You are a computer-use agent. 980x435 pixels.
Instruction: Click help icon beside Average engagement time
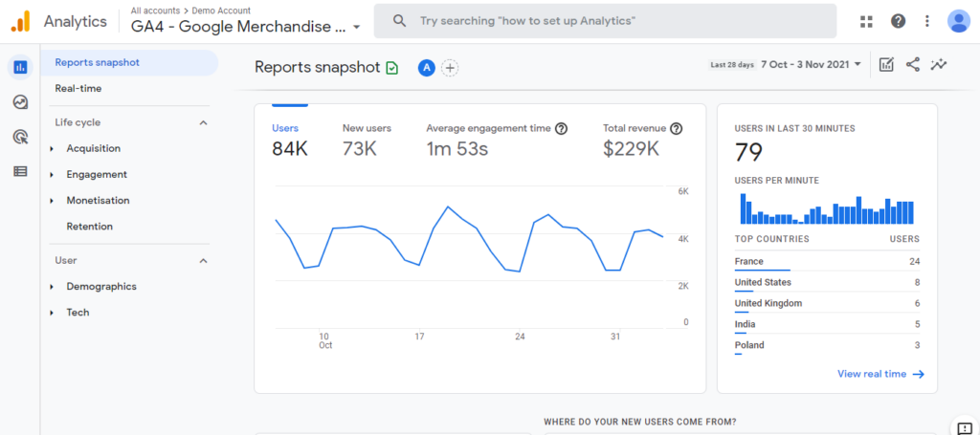click(561, 128)
